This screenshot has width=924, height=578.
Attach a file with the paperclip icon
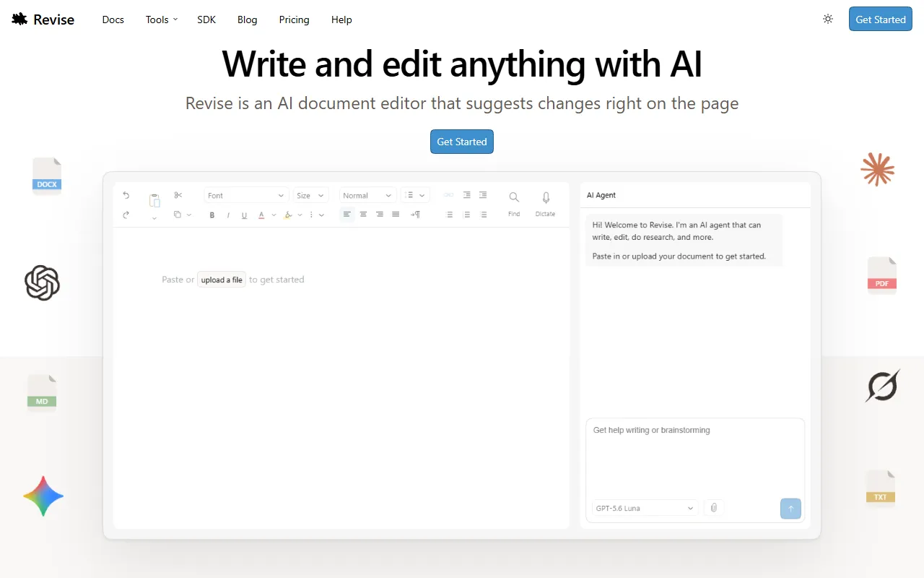pos(713,508)
